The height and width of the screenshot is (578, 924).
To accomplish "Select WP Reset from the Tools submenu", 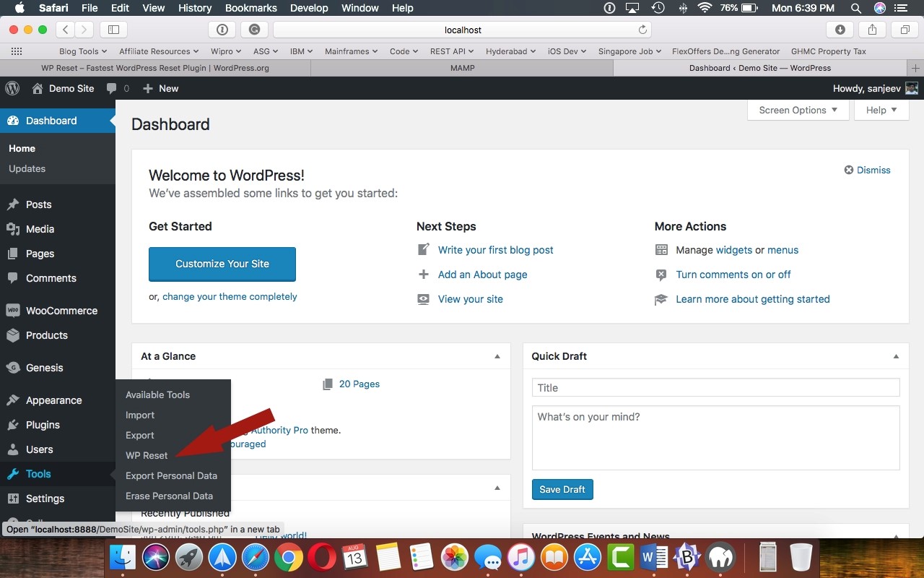I will point(147,455).
